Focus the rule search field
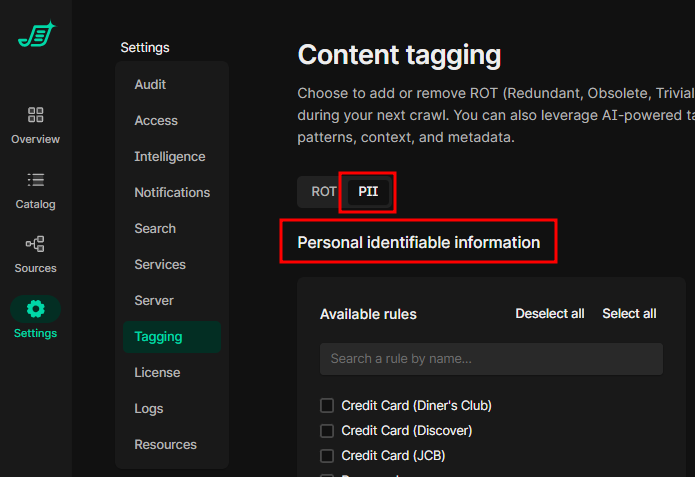The height and width of the screenshot is (477, 695). coord(491,359)
